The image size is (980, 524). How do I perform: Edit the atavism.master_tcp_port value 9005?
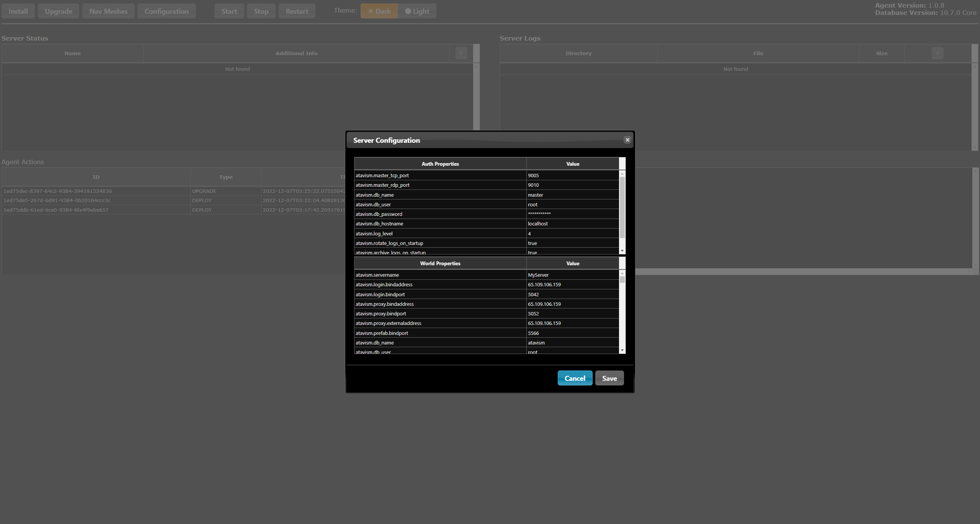pyautogui.click(x=572, y=175)
